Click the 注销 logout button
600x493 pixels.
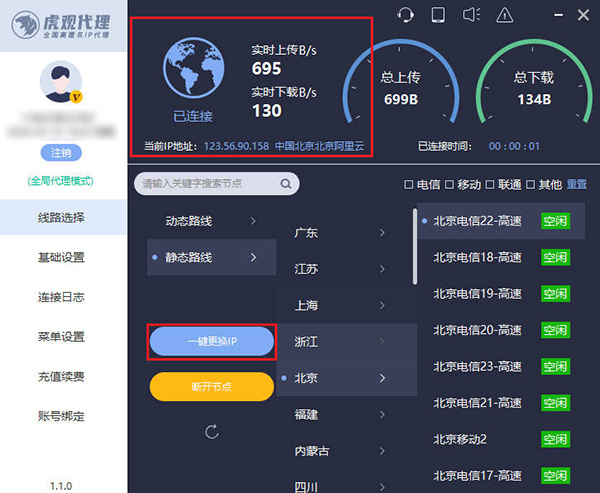pyautogui.click(x=61, y=153)
